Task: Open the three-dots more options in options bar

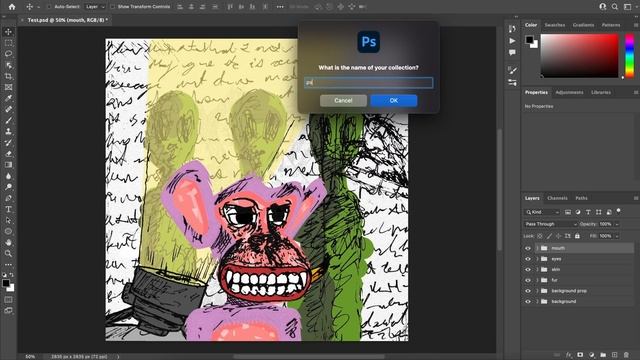Action: tap(280, 7)
